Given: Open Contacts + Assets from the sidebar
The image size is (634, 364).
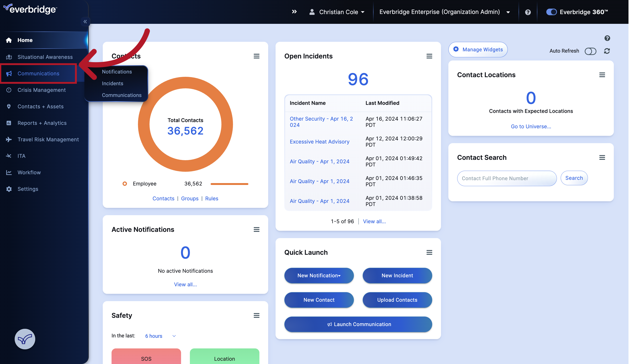Looking at the screenshot, I should pos(41,106).
